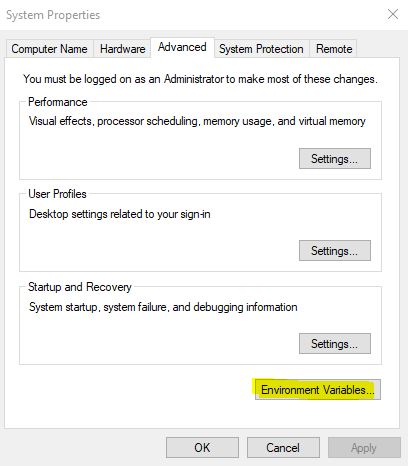Go to the System Protection tab

click(x=261, y=49)
